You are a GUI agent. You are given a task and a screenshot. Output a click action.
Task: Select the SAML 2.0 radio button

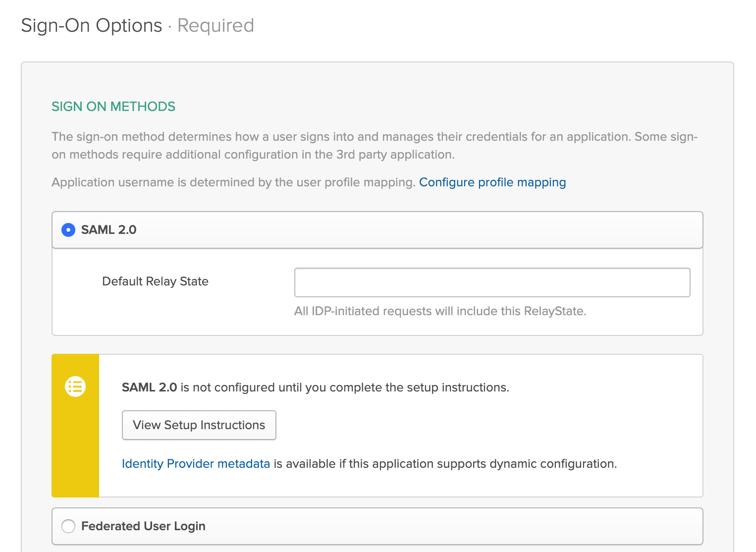pyautogui.click(x=68, y=230)
